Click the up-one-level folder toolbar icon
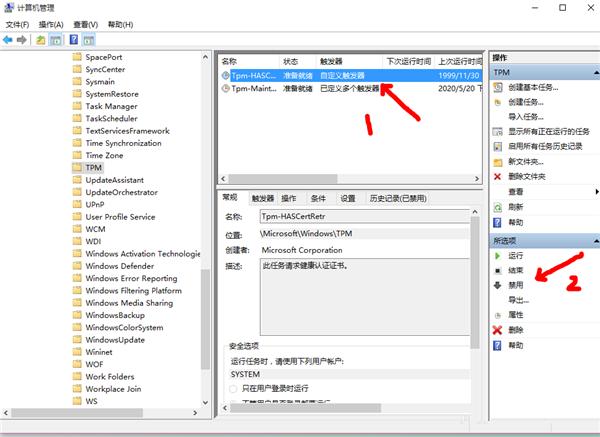The height and width of the screenshot is (437, 600). tap(41, 39)
